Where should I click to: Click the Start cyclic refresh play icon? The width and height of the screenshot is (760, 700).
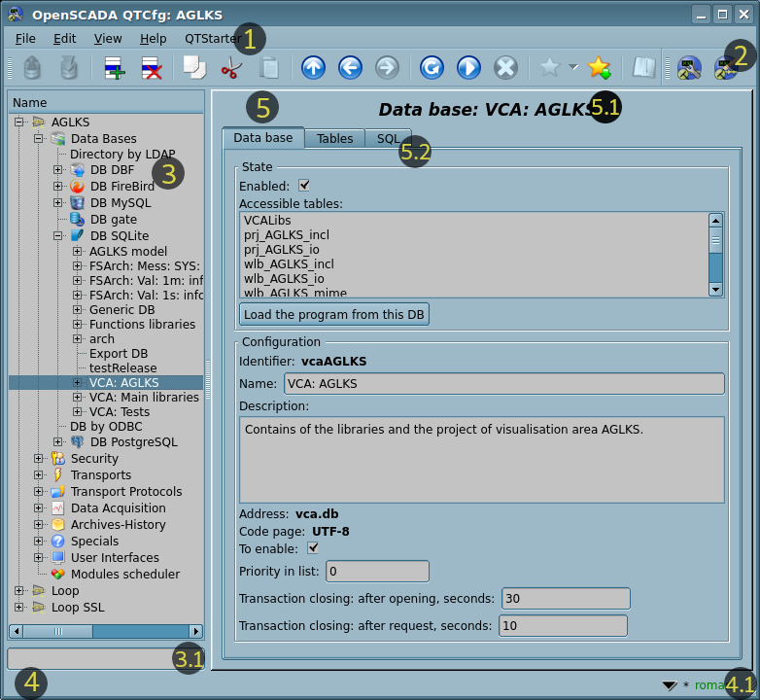pyautogui.click(x=468, y=68)
